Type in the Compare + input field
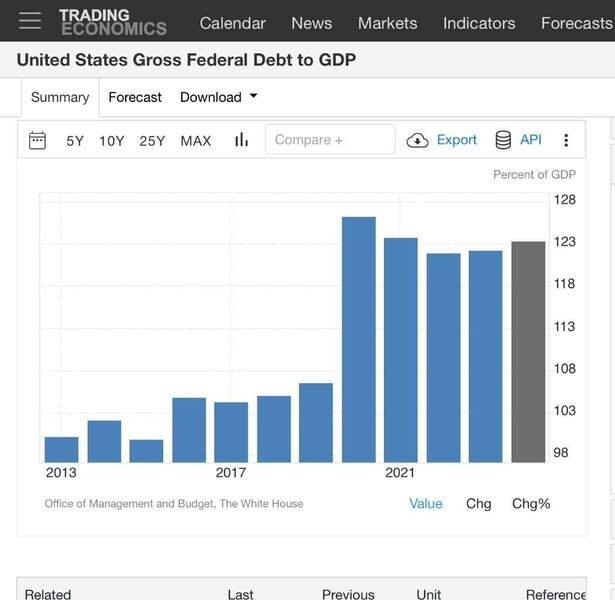This screenshot has width=615, height=600. (x=330, y=140)
